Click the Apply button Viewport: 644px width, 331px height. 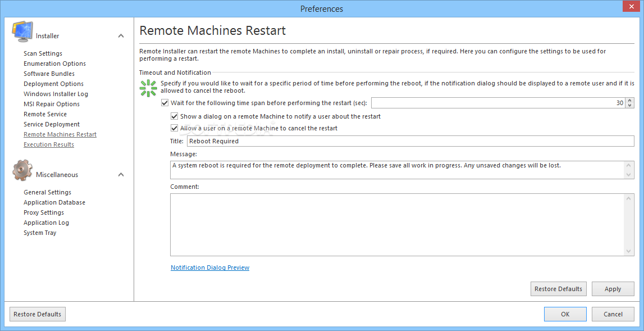[x=613, y=289]
